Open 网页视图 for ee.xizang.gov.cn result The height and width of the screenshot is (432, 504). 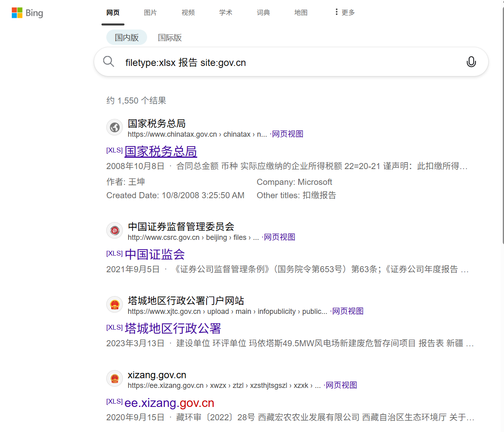point(341,385)
